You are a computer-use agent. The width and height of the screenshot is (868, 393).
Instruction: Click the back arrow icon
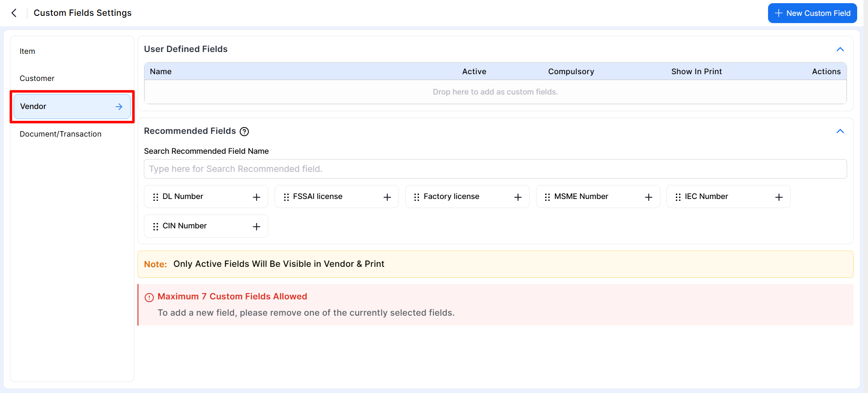tap(14, 13)
